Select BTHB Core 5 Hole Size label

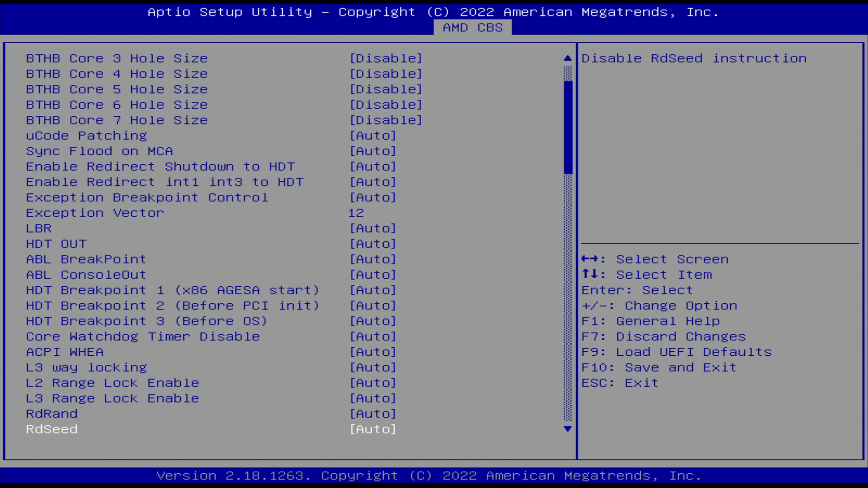[x=117, y=89]
